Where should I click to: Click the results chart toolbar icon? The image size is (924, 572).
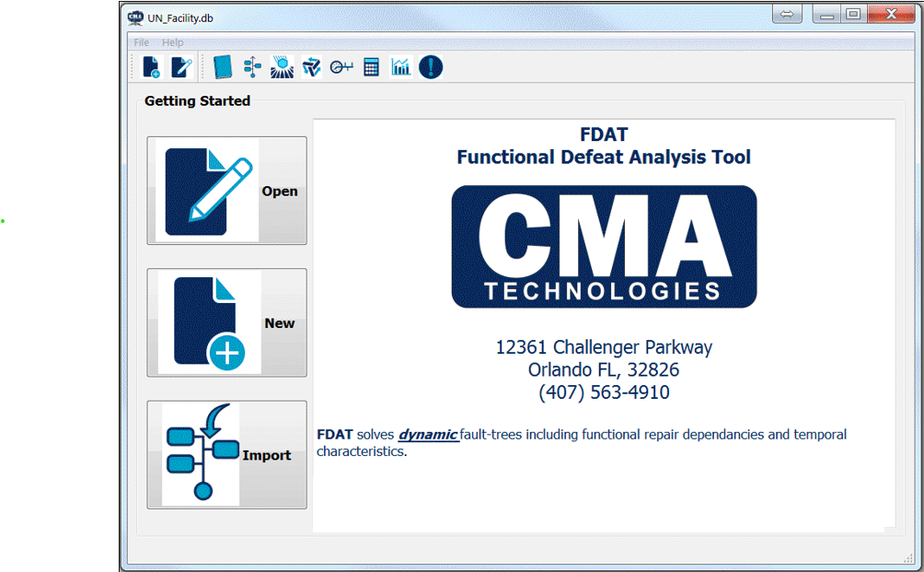tap(400, 66)
